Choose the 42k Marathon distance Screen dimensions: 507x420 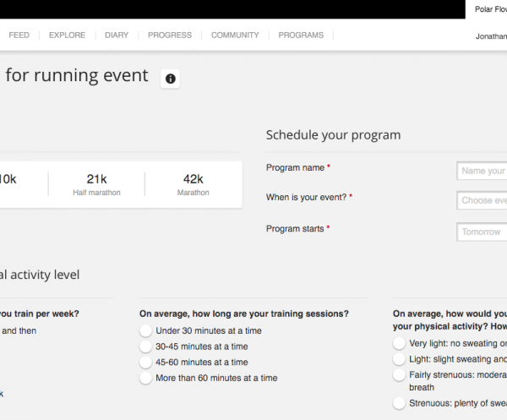(193, 184)
